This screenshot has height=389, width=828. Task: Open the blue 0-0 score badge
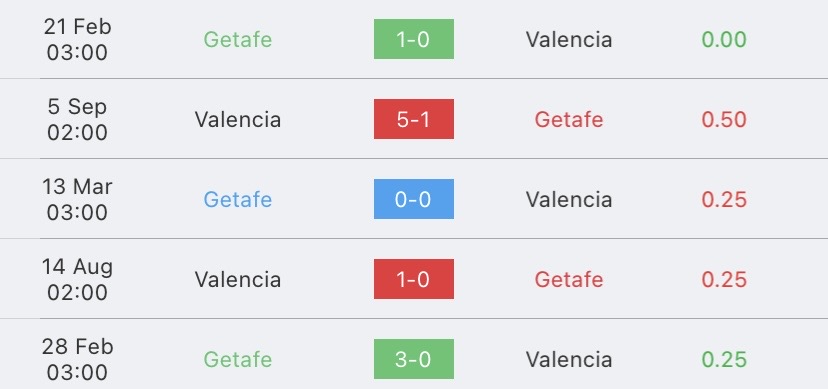[413, 199]
